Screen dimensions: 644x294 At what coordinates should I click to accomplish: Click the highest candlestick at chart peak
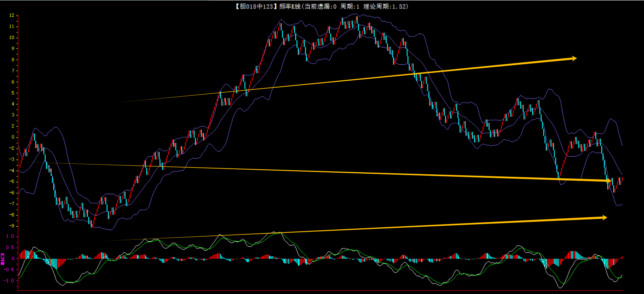coord(356,20)
